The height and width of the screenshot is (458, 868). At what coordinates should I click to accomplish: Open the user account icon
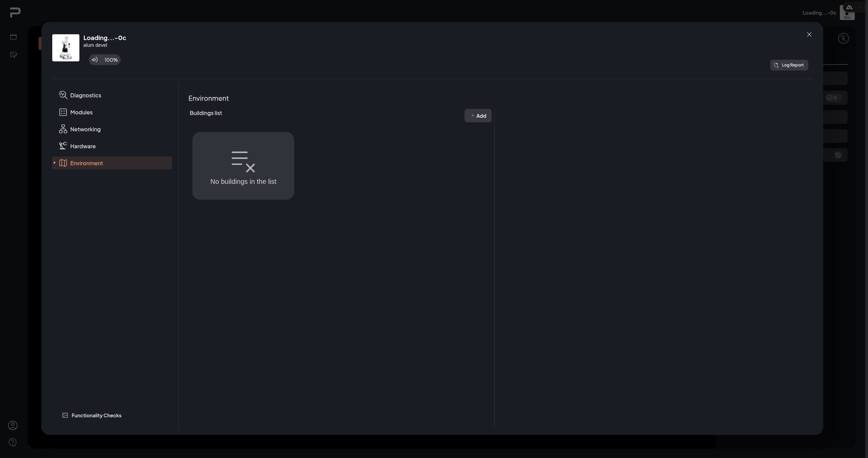tap(13, 425)
